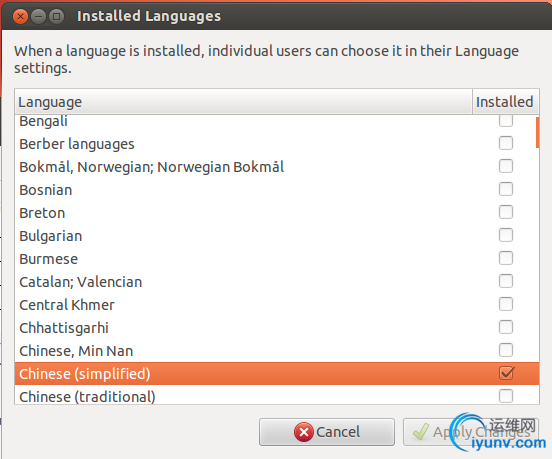The image size is (552, 459).
Task: Tick the Chinese (traditional) installed checkbox
Action: [506, 396]
